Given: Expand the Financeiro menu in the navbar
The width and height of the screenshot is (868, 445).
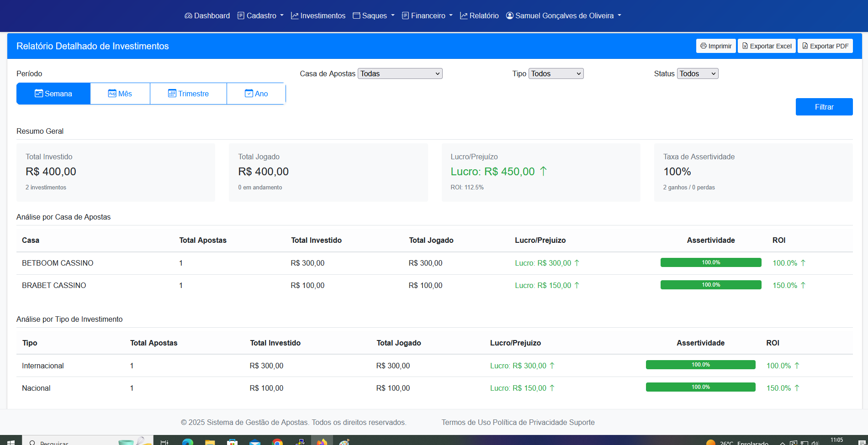Looking at the screenshot, I should [427, 15].
